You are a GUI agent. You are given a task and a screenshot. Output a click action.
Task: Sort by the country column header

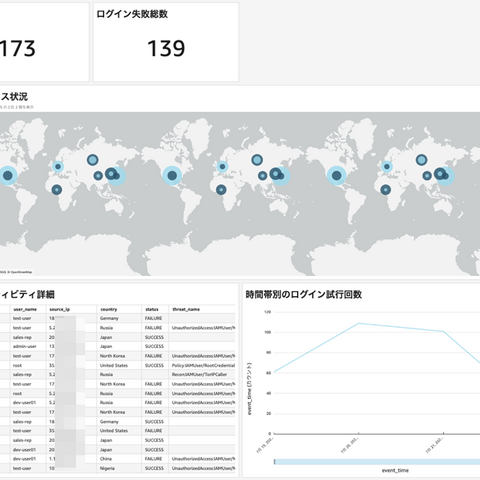(x=109, y=309)
